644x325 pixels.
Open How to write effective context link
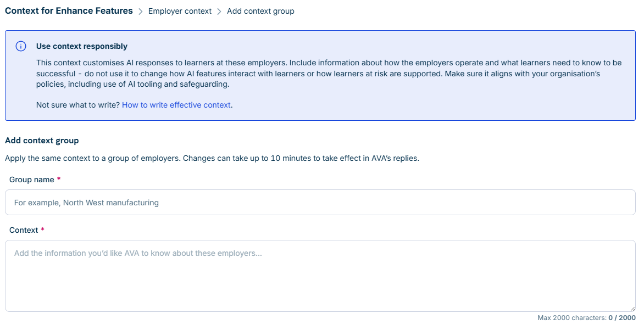tap(176, 105)
